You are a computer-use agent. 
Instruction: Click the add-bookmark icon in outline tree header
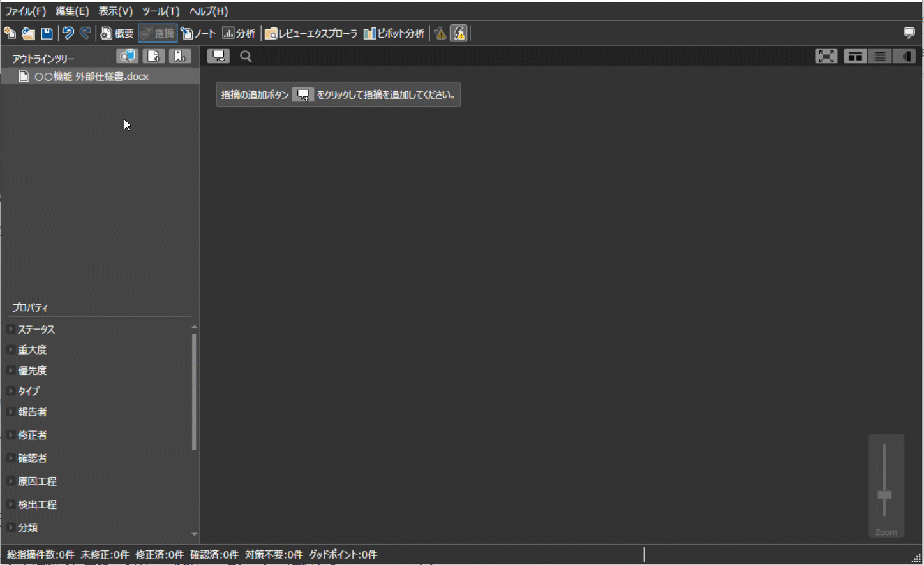coord(180,57)
